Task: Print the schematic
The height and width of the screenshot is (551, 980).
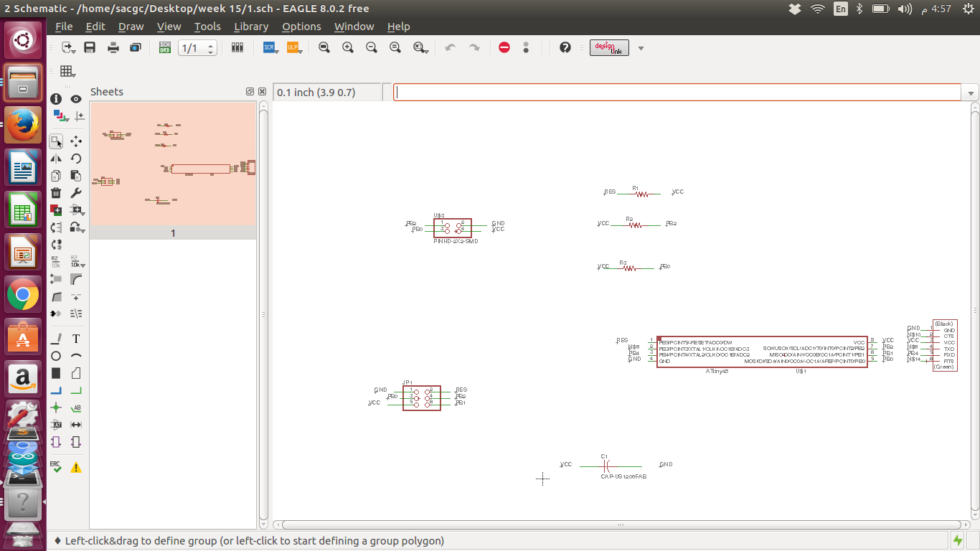Action: point(113,47)
